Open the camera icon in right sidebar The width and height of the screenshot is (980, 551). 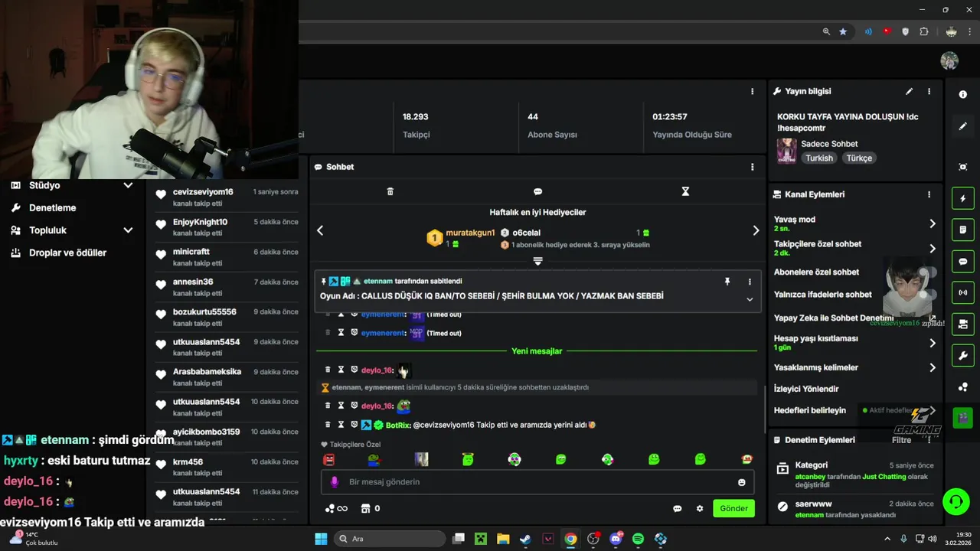[x=963, y=324]
